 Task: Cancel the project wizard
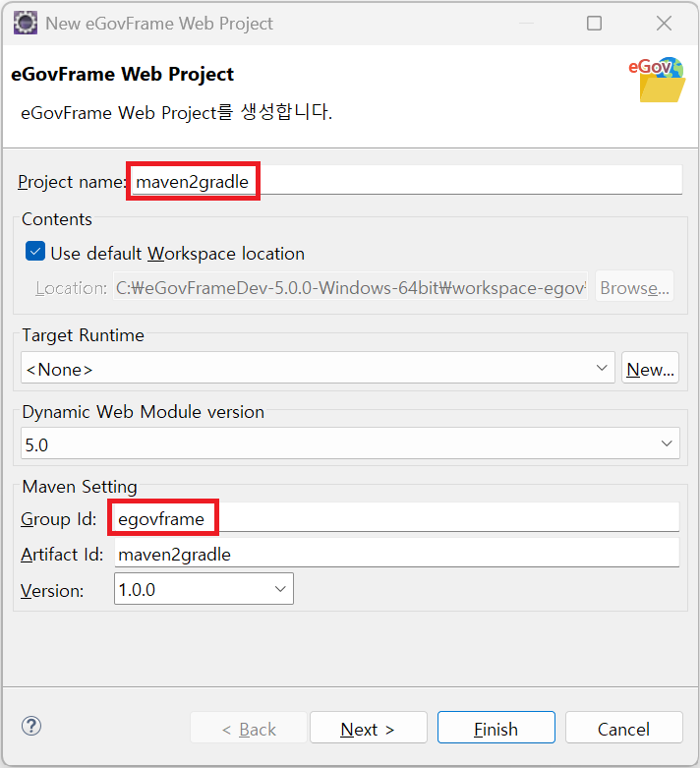[623, 729]
